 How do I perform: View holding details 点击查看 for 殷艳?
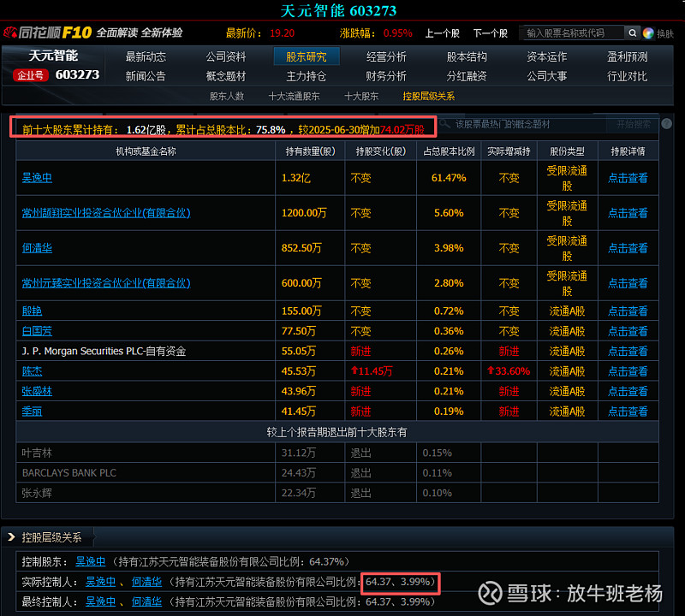pyautogui.click(x=628, y=311)
